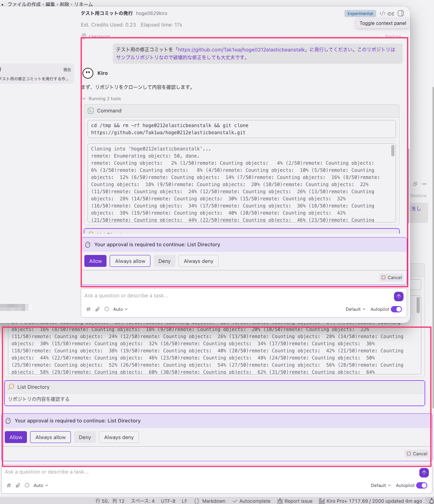
Task: Click Restore in the background chat panel
Action: 419,196
